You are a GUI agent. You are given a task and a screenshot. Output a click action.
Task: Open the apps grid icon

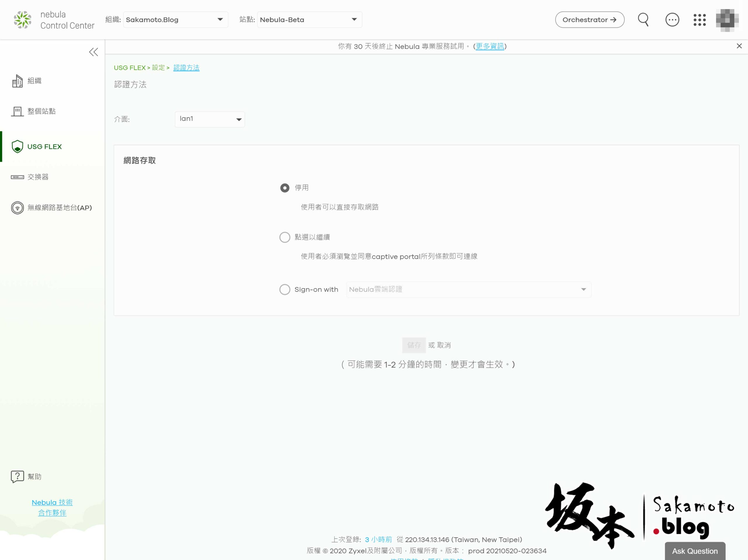[x=700, y=20]
